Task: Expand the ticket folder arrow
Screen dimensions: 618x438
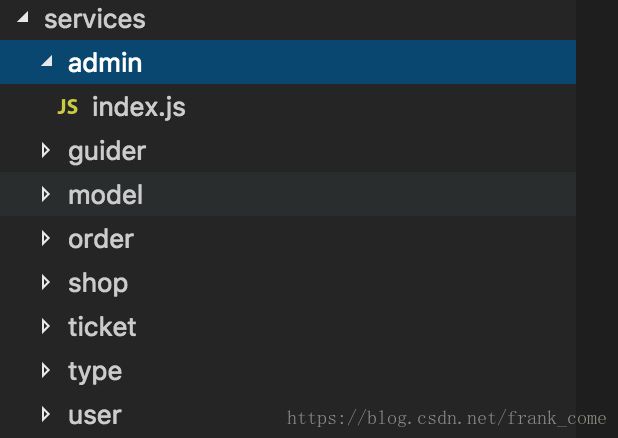Action: coord(46,326)
